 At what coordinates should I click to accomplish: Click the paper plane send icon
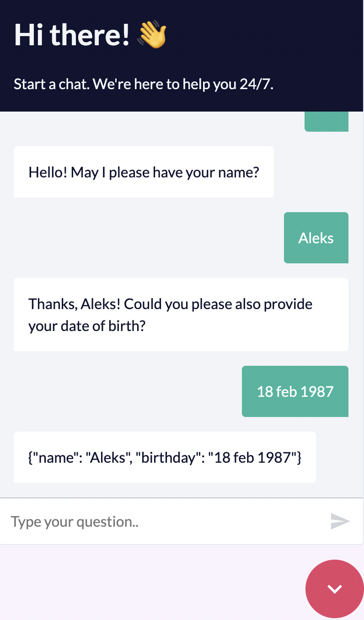(x=340, y=521)
